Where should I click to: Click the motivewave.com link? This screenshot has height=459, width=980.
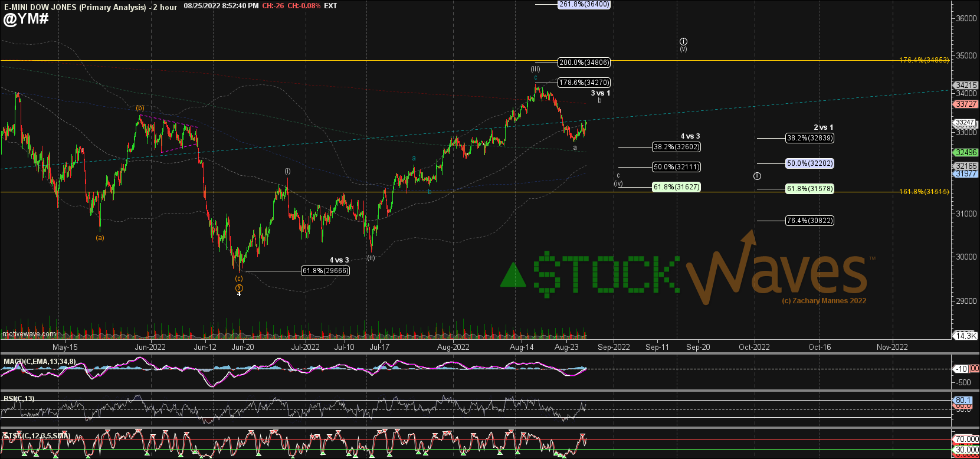click(x=28, y=334)
